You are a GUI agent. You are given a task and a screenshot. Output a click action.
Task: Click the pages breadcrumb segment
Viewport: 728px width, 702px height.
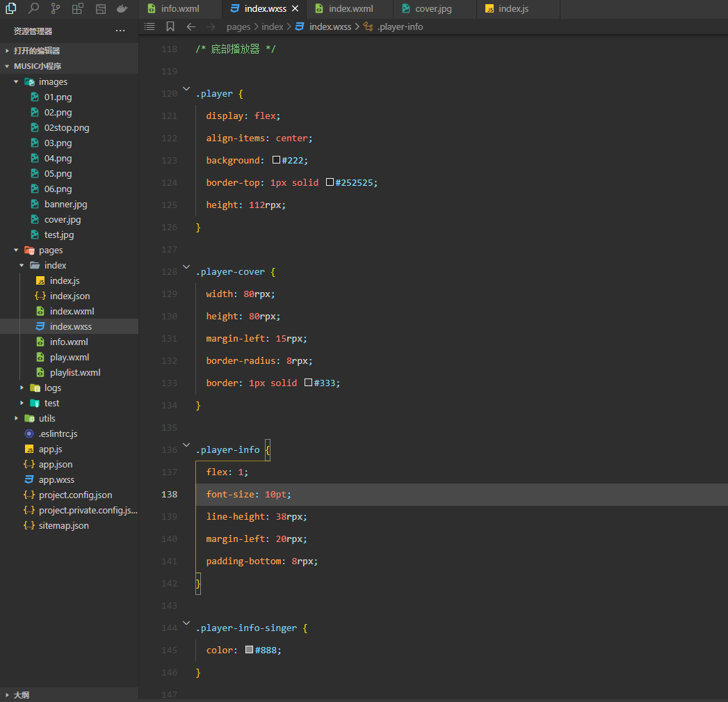(x=238, y=26)
